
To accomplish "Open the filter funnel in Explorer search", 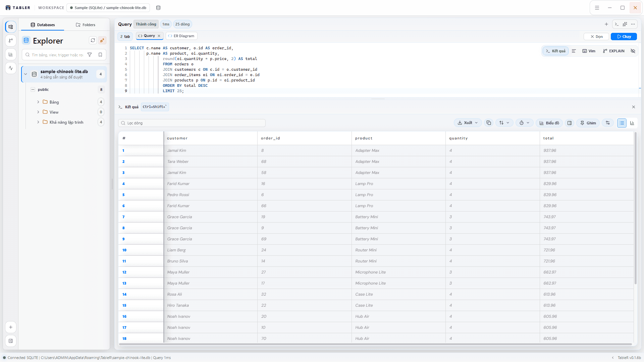I will (x=90, y=55).
